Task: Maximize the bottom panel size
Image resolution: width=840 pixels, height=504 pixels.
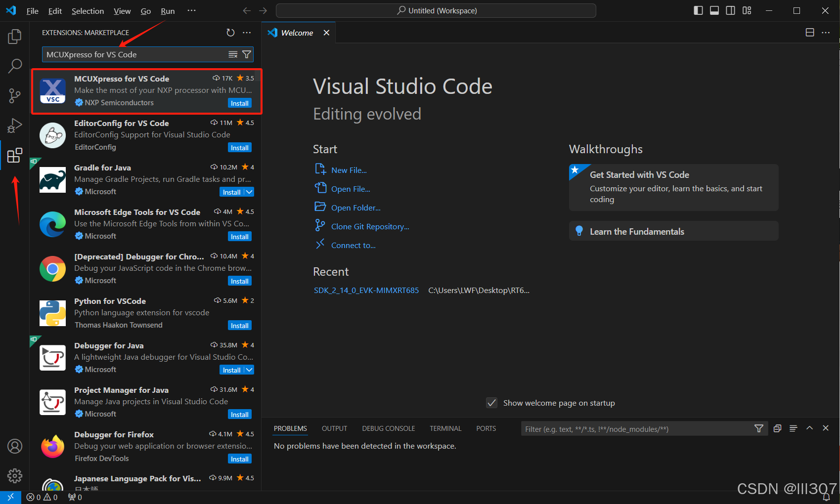Action: pyautogui.click(x=809, y=428)
